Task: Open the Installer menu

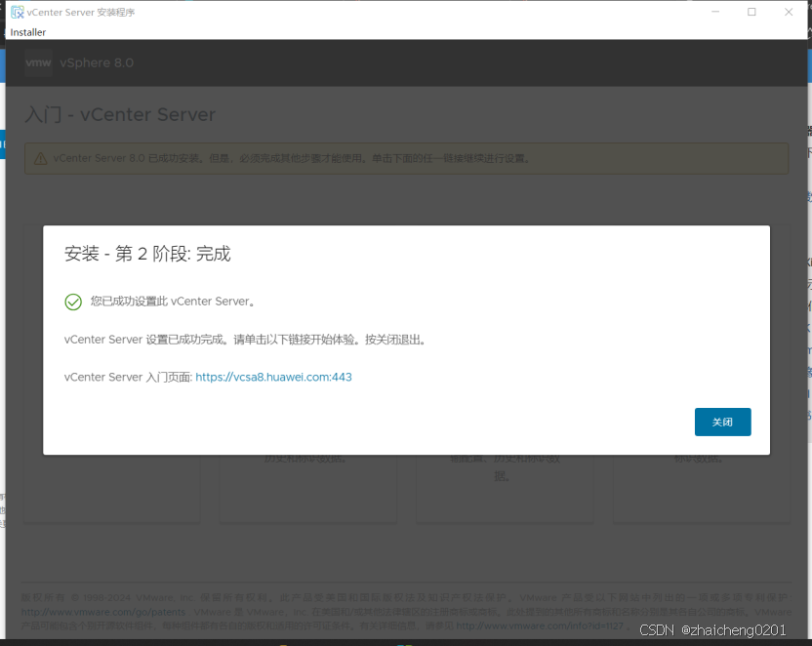Action: (28, 32)
